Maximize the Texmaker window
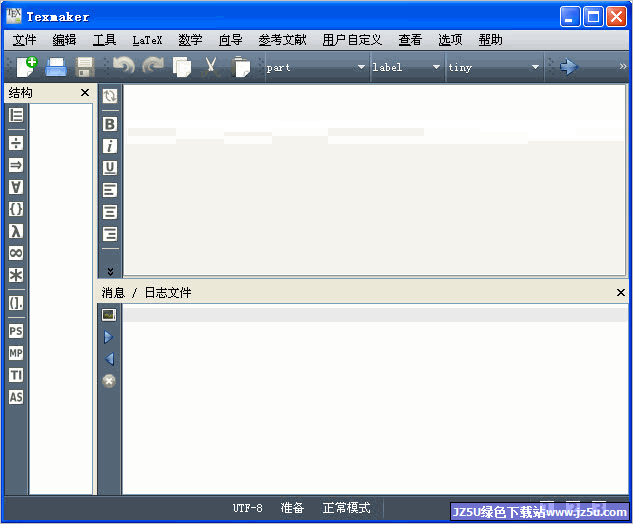 (x=593, y=17)
